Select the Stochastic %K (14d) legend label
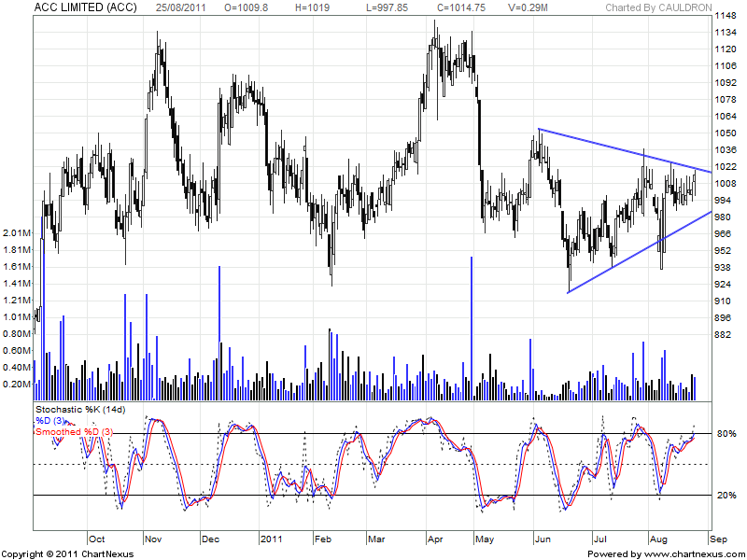 pos(78,410)
